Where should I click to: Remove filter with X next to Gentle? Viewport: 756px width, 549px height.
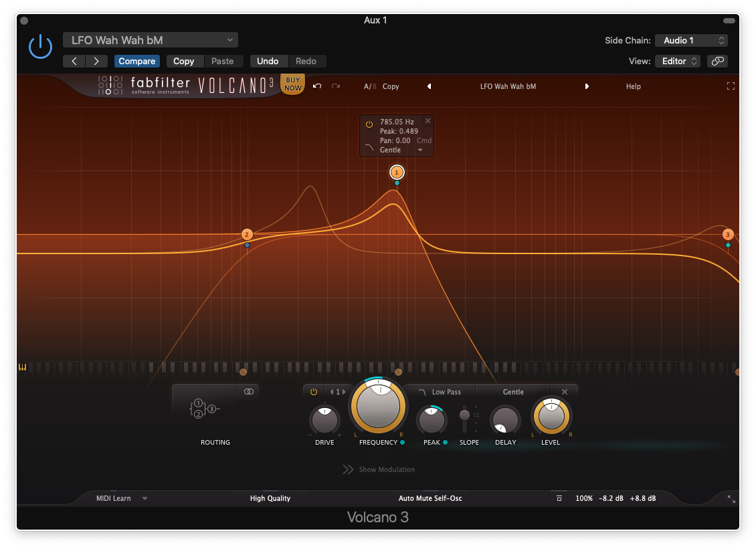point(565,392)
